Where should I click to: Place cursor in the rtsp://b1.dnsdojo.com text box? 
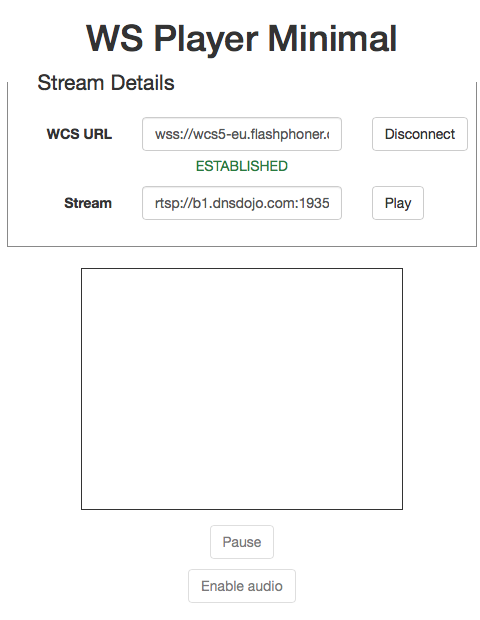(x=242, y=203)
